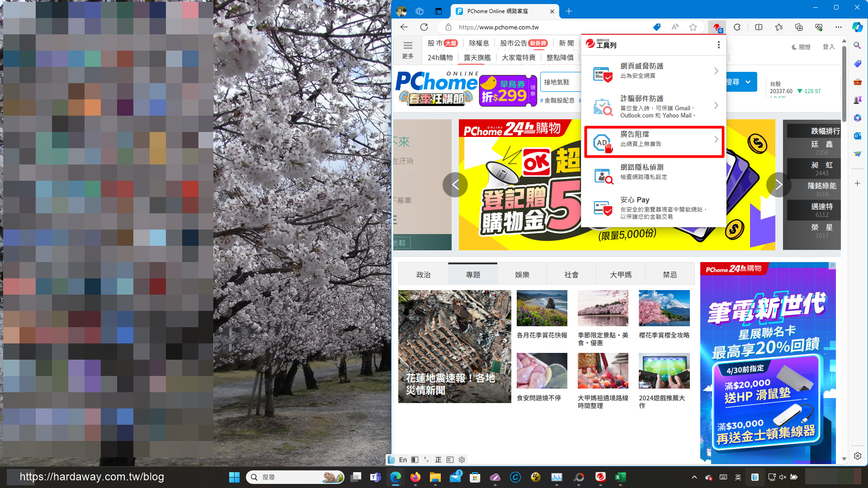
Task: Open the tab actions menu icon
Action: (439, 11)
